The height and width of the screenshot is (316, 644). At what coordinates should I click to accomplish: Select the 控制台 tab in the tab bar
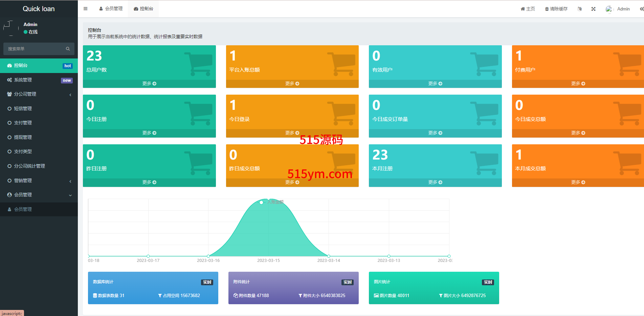point(143,9)
